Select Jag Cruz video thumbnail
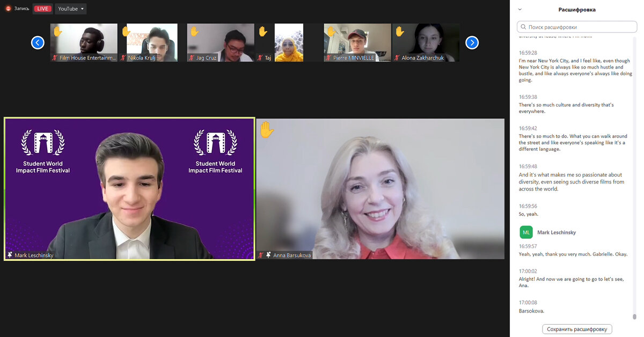 [x=221, y=42]
